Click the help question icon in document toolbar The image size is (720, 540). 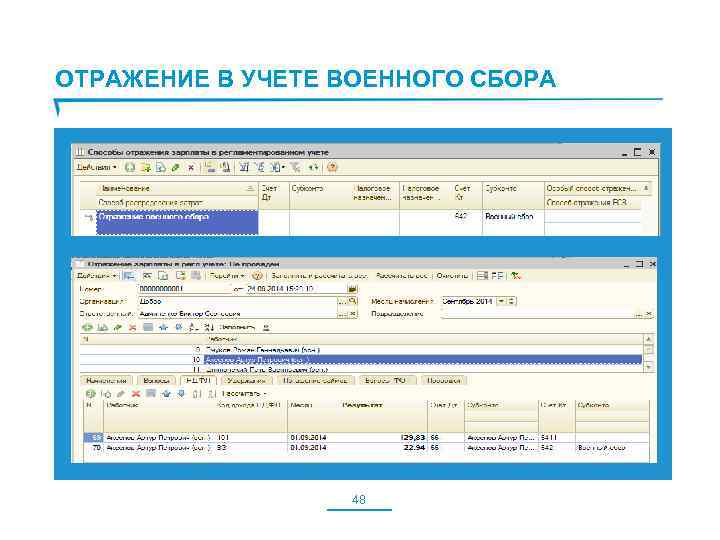click(x=257, y=276)
